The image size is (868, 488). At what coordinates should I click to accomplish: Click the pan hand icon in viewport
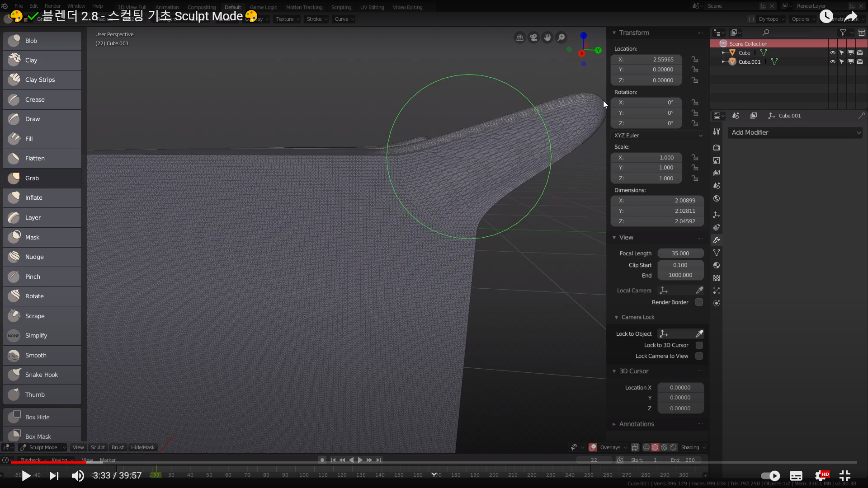pyautogui.click(x=547, y=38)
